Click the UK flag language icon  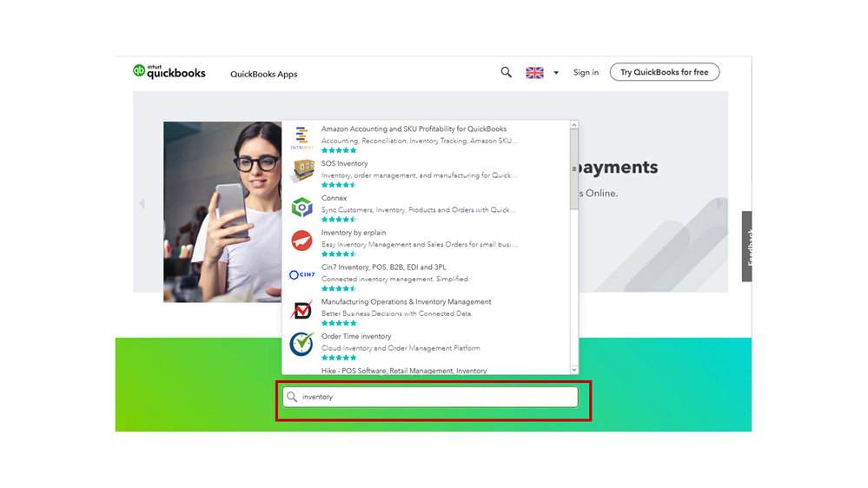534,73
